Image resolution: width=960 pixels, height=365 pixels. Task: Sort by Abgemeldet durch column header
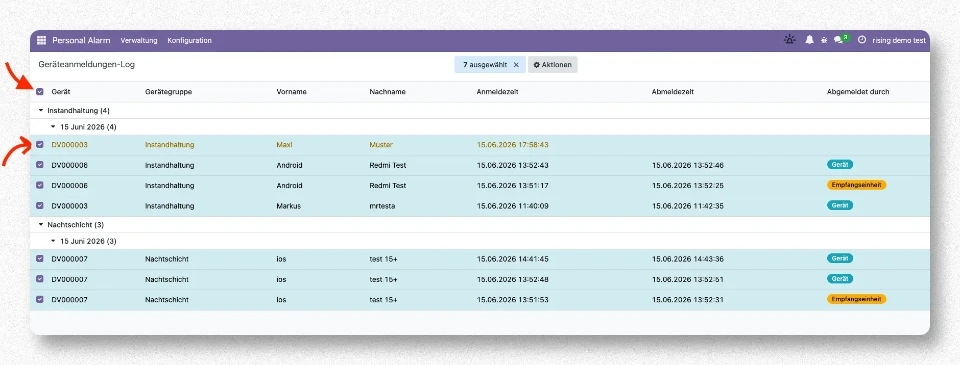[x=858, y=92]
